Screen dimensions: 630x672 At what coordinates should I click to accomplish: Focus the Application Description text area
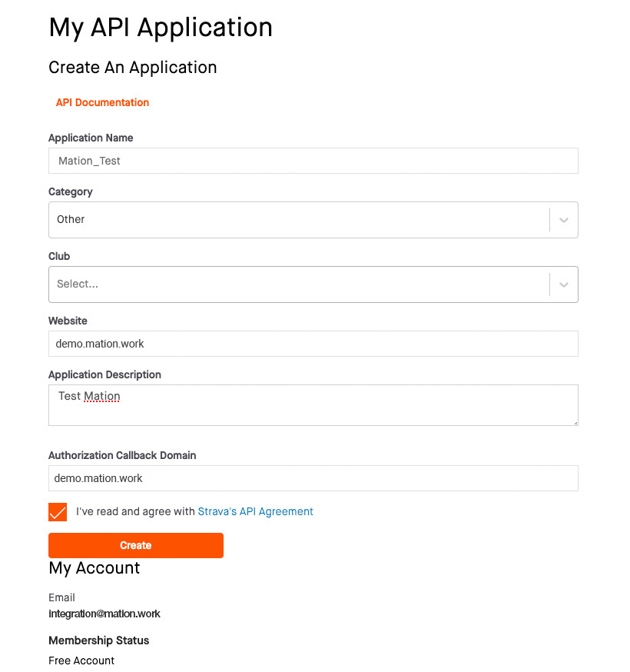(x=313, y=405)
